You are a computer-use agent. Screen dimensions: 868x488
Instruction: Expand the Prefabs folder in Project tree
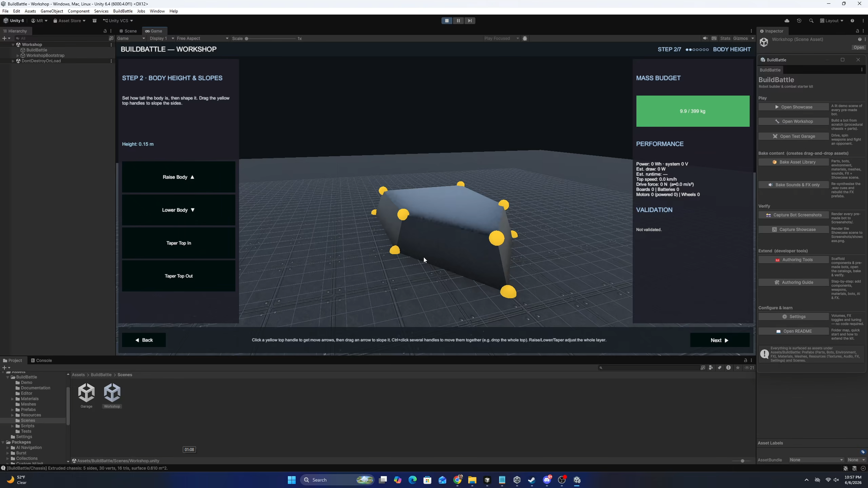[13, 410]
